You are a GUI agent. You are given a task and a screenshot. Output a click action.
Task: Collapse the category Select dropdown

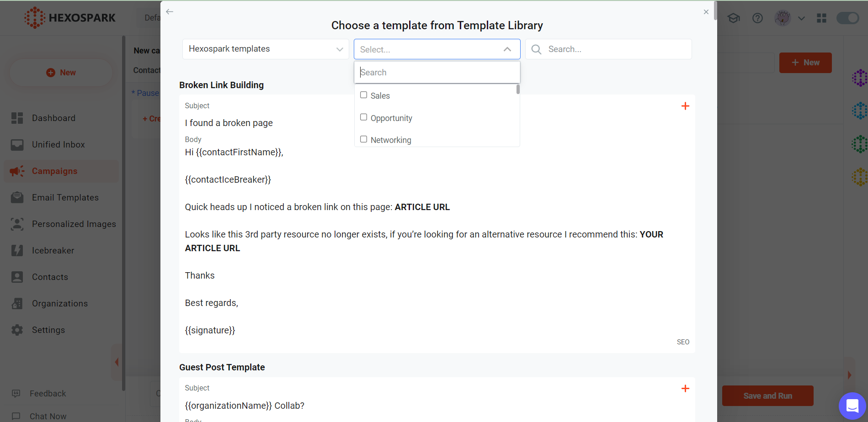tap(507, 49)
